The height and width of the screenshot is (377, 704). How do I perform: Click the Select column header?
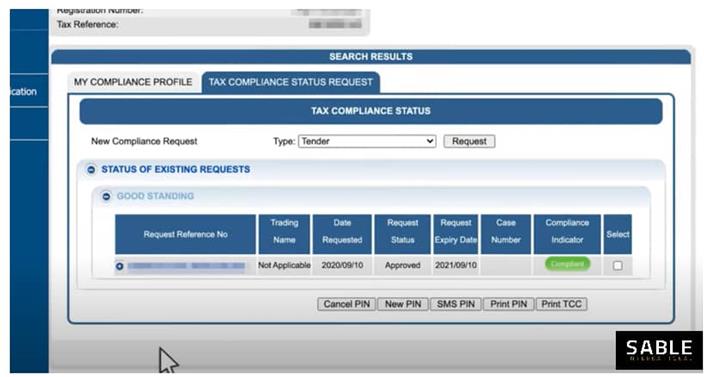tap(618, 234)
